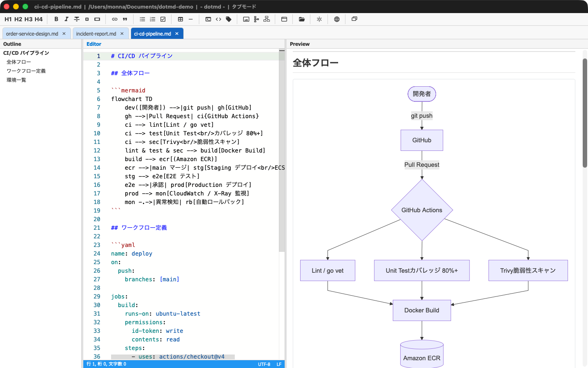
Task: Click line number 18 in the gutter
Action: pyautogui.click(x=97, y=202)
